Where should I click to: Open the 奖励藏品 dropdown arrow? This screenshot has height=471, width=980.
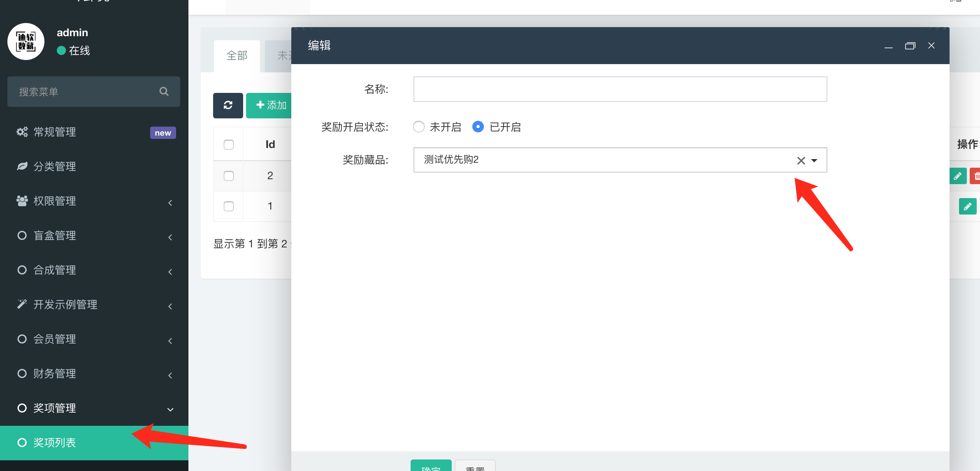pos(814,161)
